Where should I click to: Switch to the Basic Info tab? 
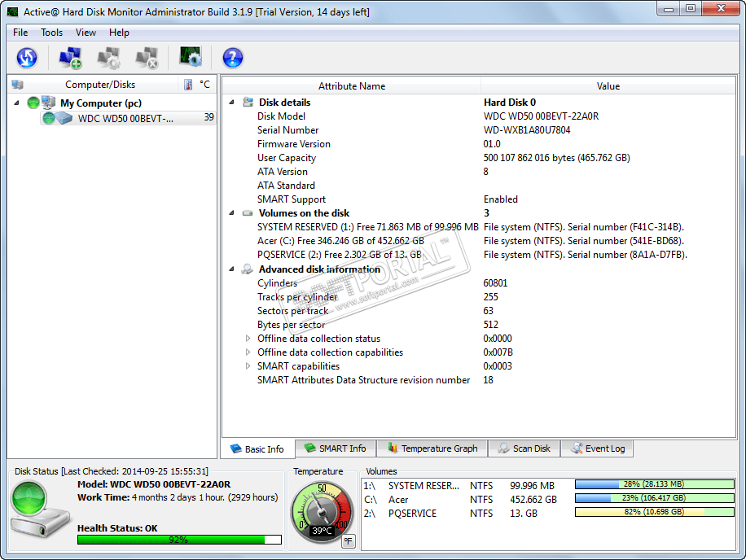coord(257,448)
